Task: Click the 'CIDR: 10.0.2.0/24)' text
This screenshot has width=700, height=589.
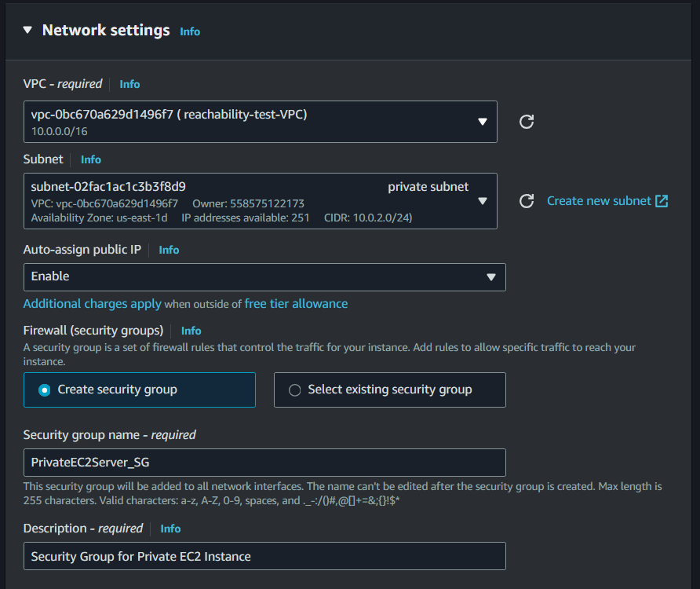Action: coord(368,218)
